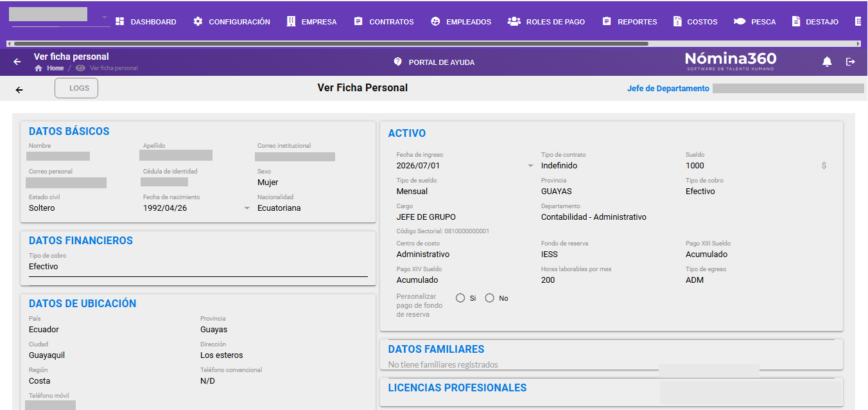Click the Portal de Ayuda question icon
The image size is (868, 410).
(397, 62)
